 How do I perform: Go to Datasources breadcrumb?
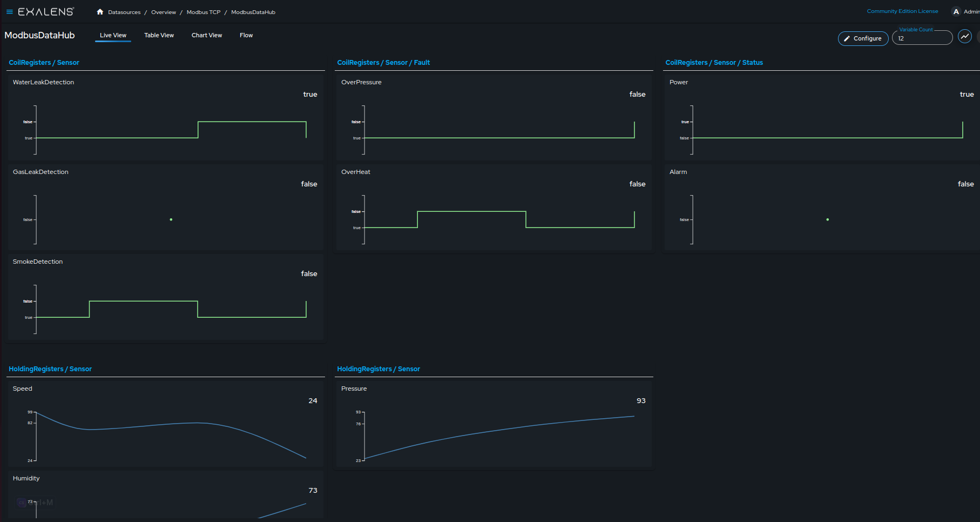124,12
